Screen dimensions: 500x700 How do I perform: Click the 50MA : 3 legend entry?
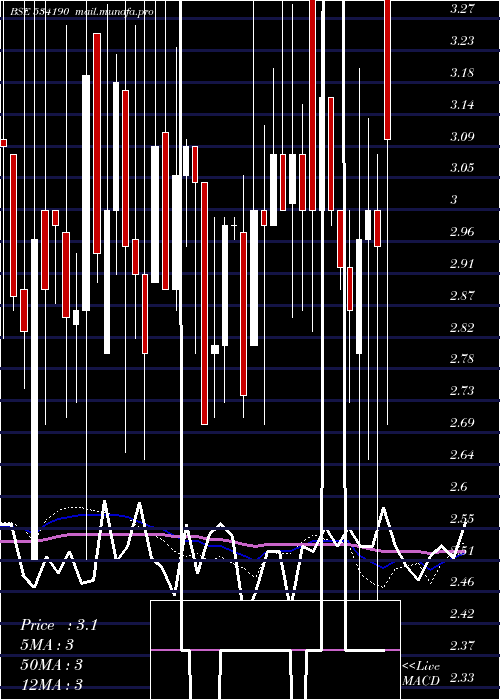[51, 665]
